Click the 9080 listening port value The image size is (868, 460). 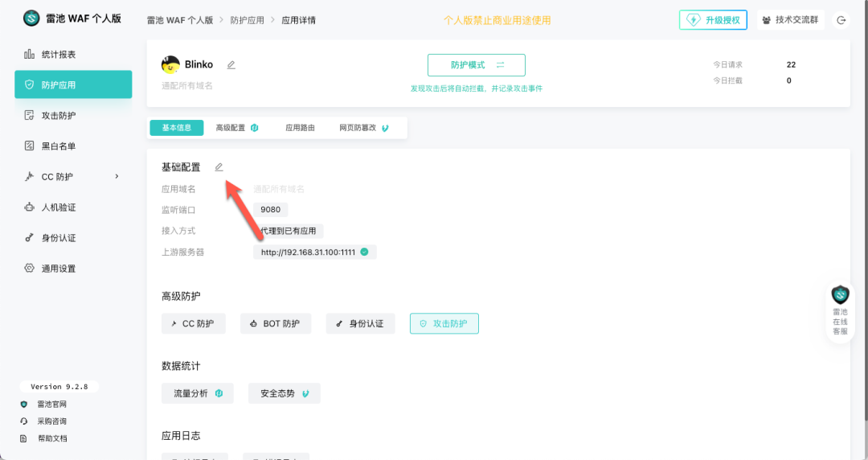(x=271, y=210)
